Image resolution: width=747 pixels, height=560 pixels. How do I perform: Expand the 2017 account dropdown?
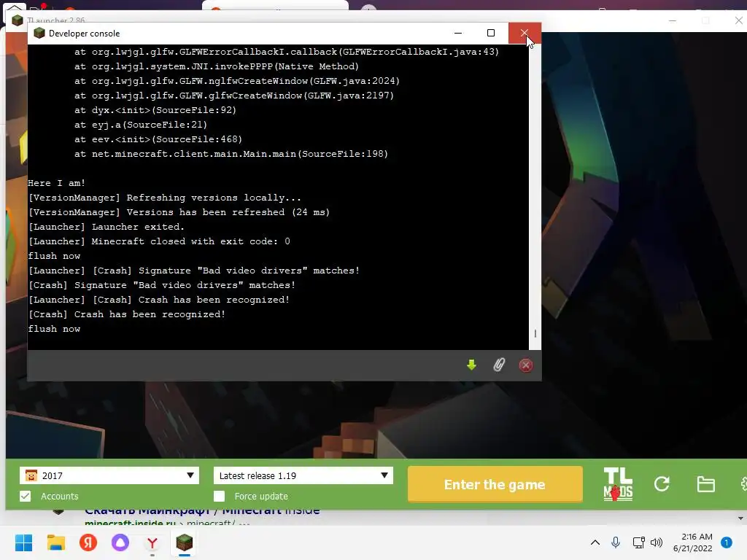[x=109, y=475]
